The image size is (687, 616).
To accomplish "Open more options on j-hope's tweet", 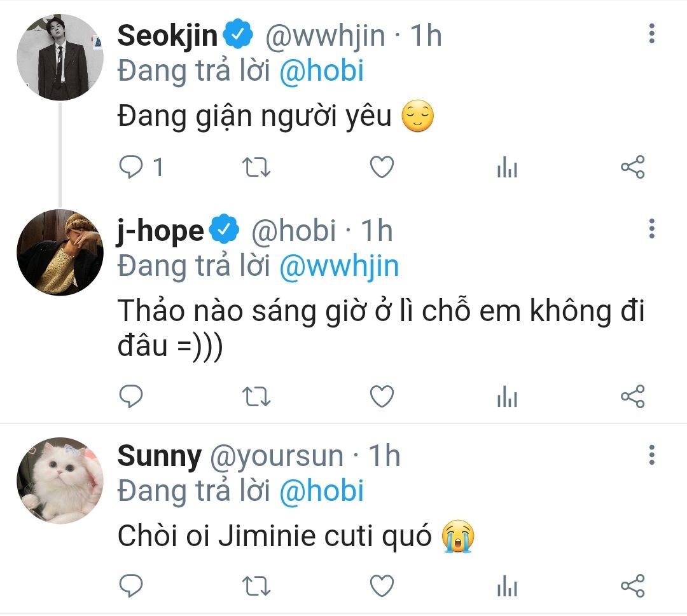I will click(651, 229).
